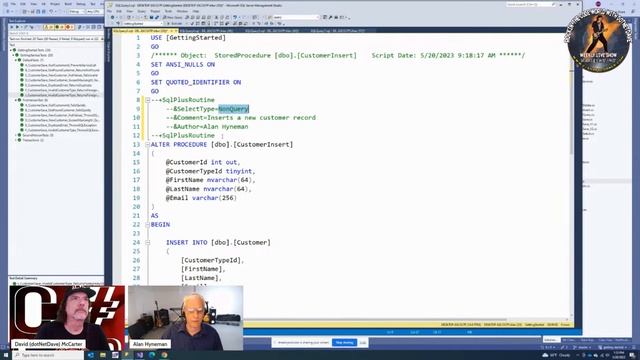Click the Windows taskbar search box
This screenshot has height=360, width=640.
(x=48, y=356)
